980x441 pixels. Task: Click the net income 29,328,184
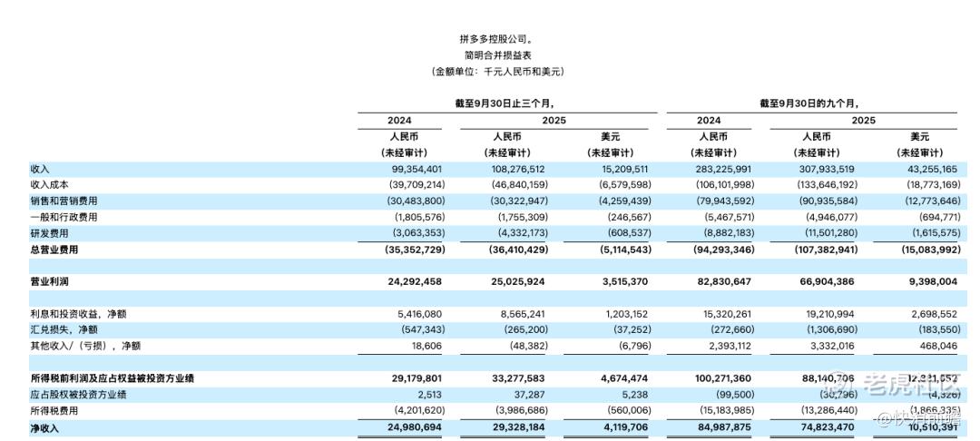coord(517,429)
